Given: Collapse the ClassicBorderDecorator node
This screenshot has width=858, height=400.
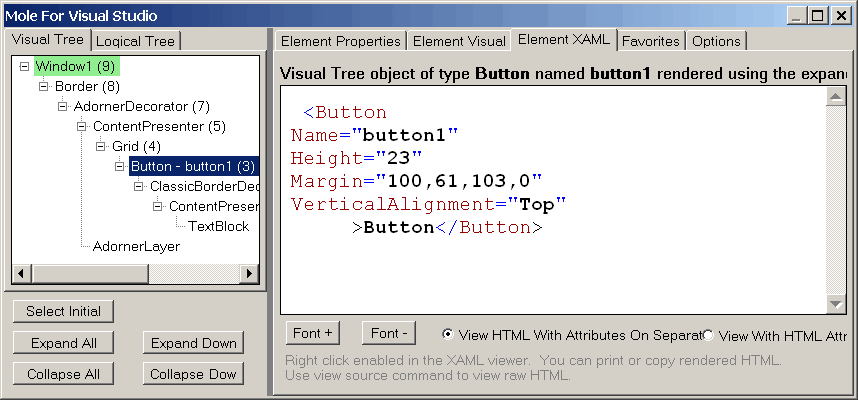Looking at the screenshot, I should coord(139,186).
